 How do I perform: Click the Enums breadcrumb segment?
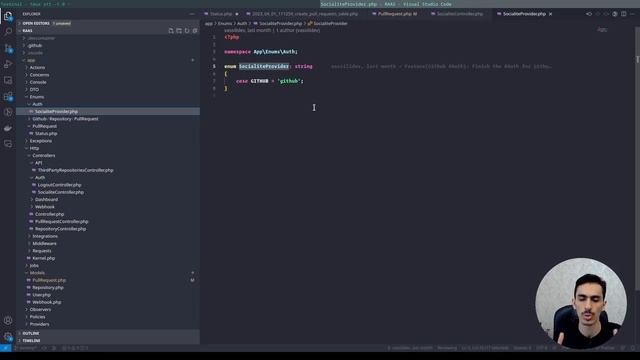pos(224,24)
